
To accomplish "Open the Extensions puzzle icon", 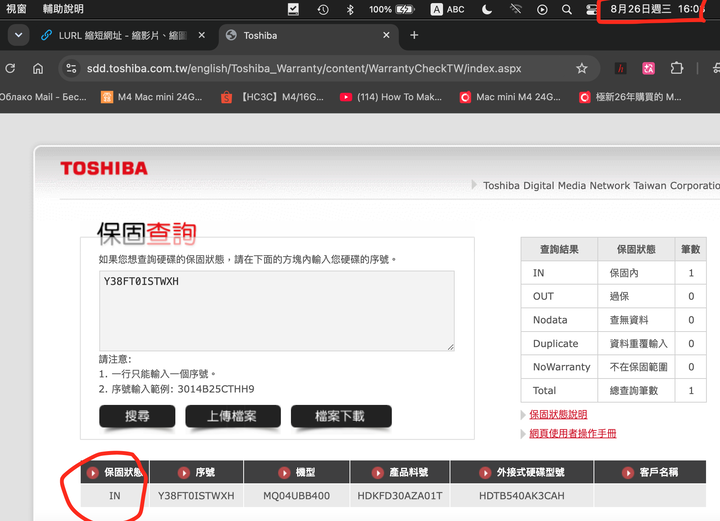I will (676, 68).
